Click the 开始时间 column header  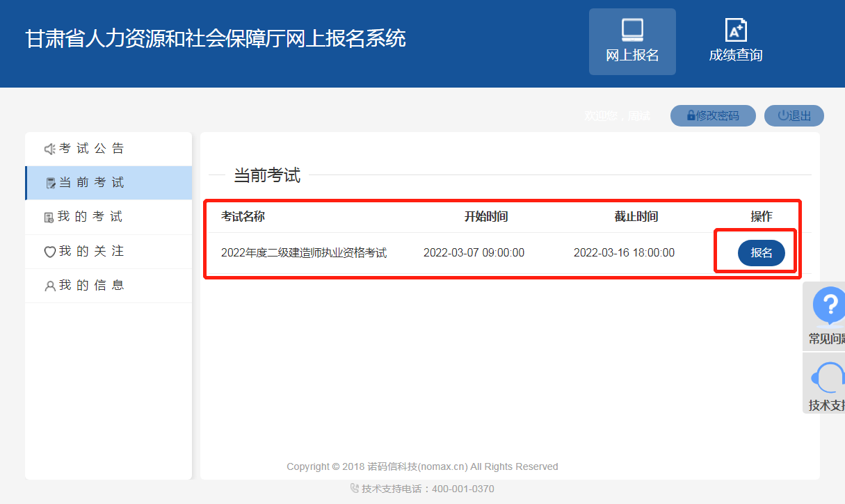(x=486, y=217)
